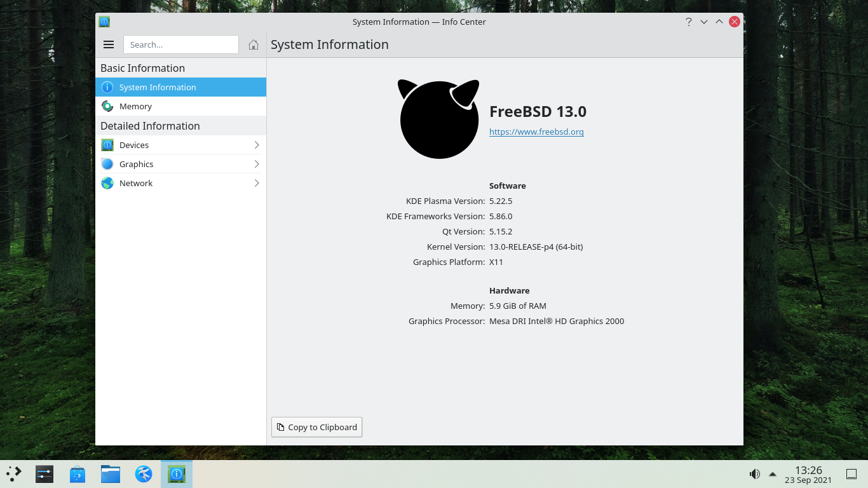Click the Graphics globe icon
This screenshot has height=488, width=868.
coord(107,164)
